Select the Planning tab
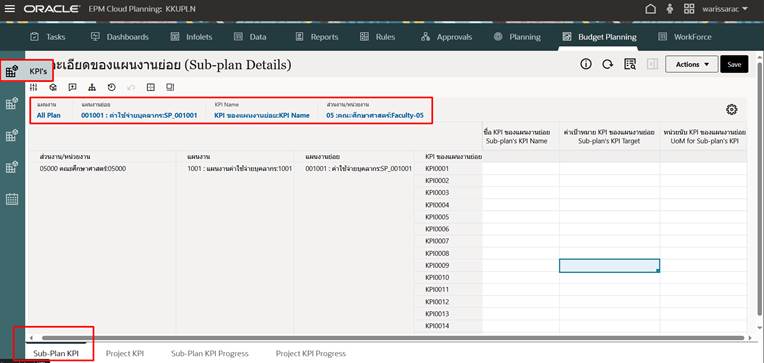This screenshot has width=764, height=363. coord(517,37)
